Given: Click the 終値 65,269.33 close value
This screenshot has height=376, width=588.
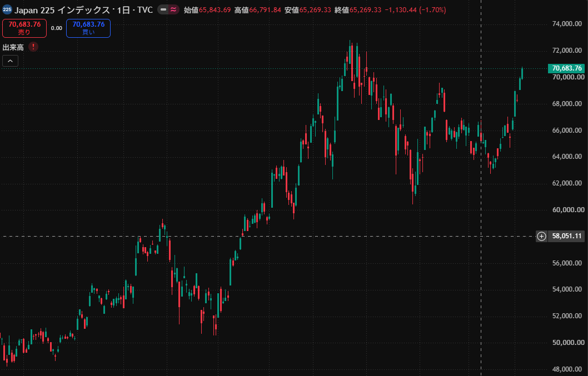Looking at the screenshot, I should pos(358,10).
